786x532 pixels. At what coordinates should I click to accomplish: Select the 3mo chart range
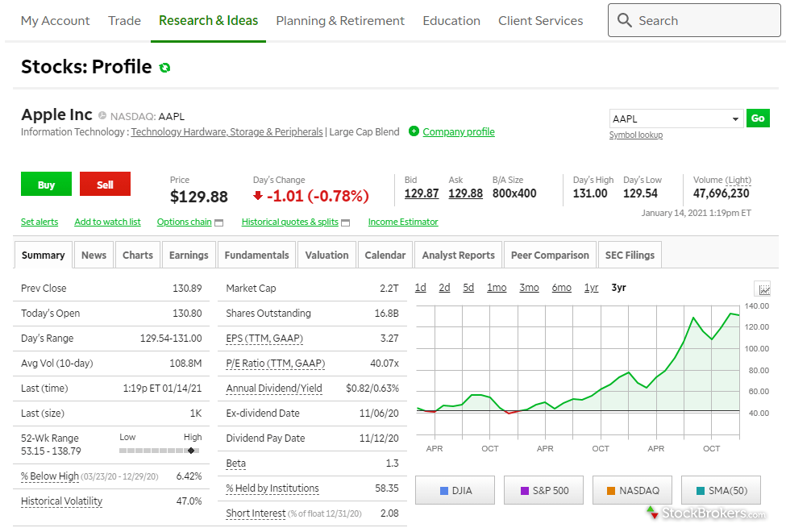tap(529, 288)
